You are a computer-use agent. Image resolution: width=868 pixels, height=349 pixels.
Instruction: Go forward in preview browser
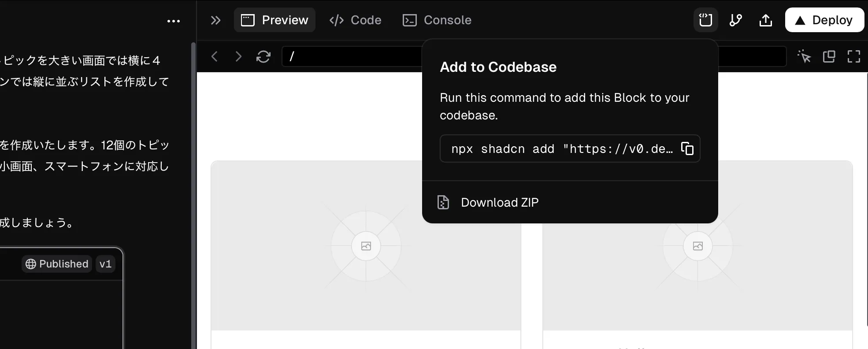(x=238, y=56)
